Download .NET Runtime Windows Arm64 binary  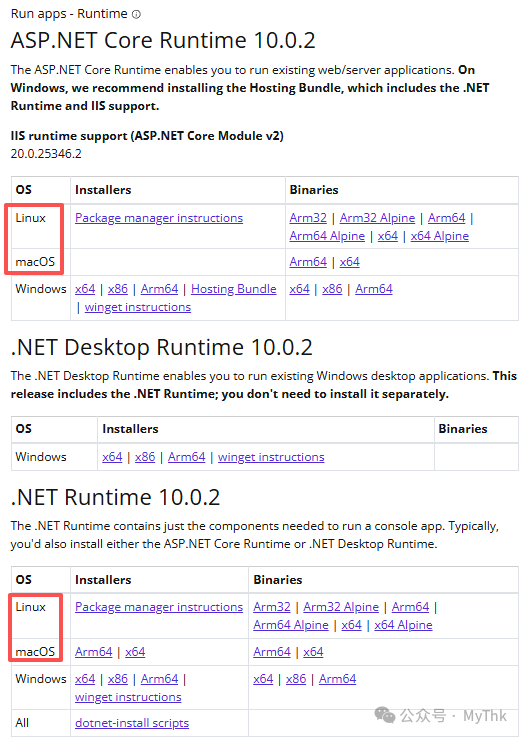[337, 679]
